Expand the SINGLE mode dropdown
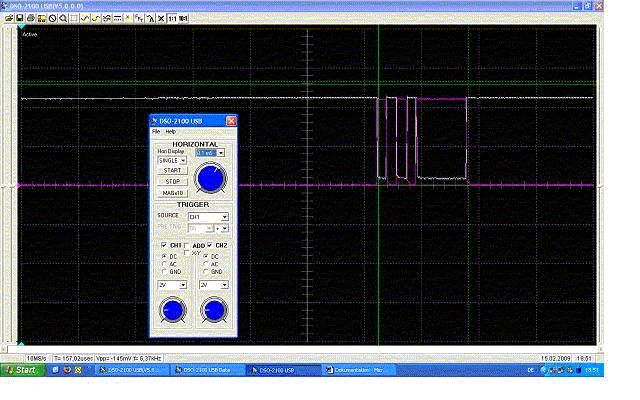Image resolution: width=640 pixels, height=400 pixels. (183, 160)
